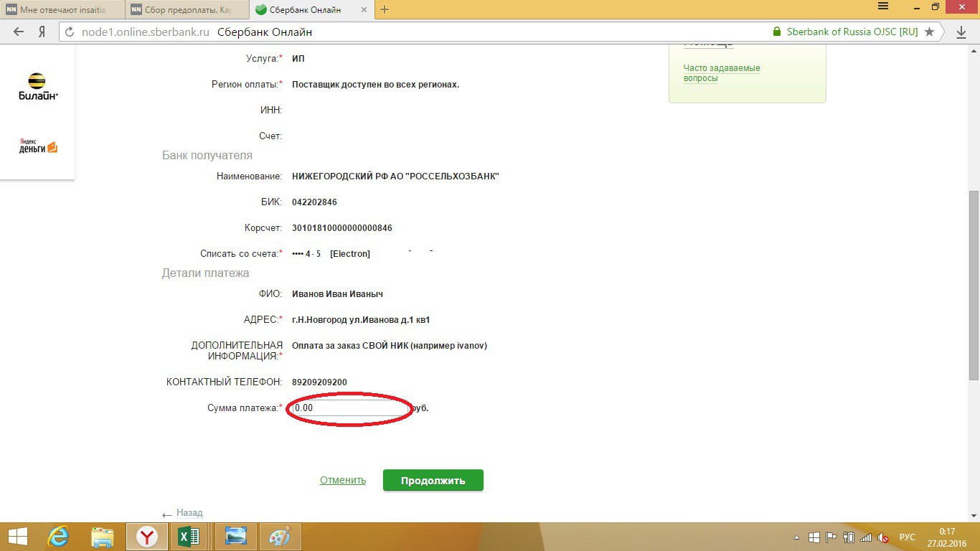Switch to 'Мне отвечают insaitia' tab
The width and height of the screenshot is (980, 551).
[62, 9]
